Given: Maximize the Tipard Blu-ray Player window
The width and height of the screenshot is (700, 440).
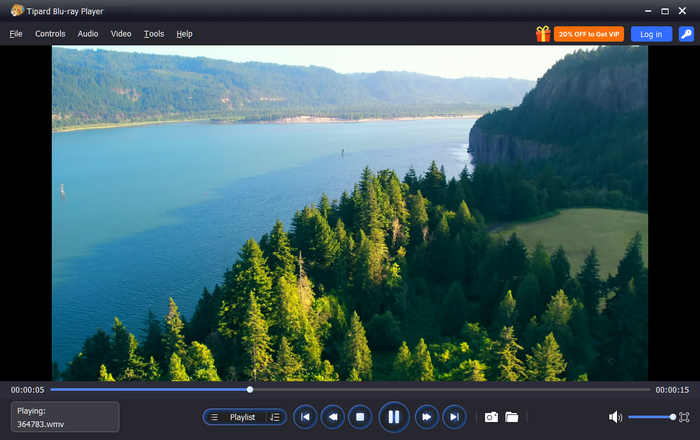Looking at the screenshot, I should 665,11.
